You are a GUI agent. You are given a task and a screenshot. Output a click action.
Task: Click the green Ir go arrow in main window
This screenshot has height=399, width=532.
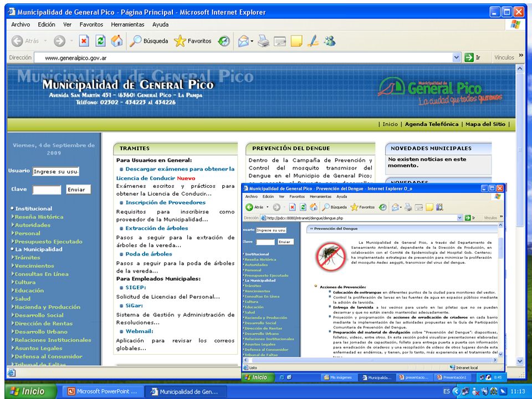[x=469, y=58]
